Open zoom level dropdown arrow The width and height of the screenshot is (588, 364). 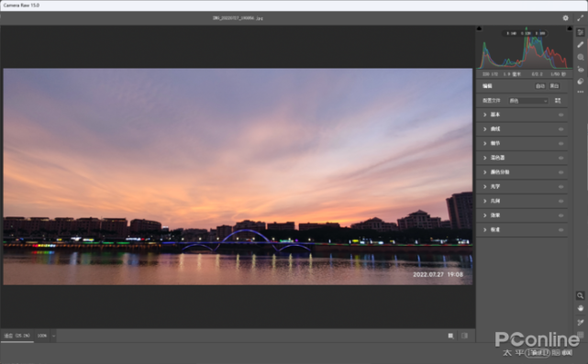53,336
